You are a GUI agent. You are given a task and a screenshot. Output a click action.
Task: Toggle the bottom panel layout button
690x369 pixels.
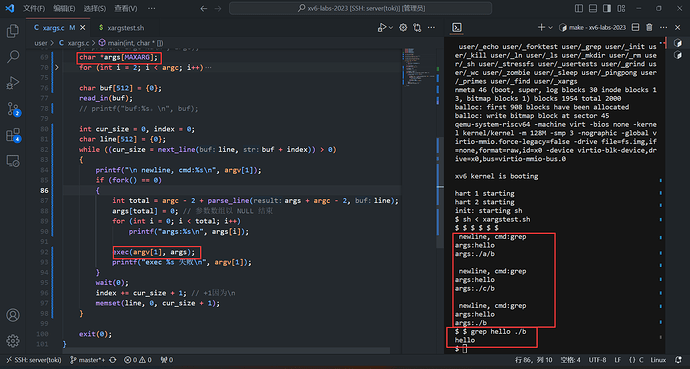(x=593, y=8)
